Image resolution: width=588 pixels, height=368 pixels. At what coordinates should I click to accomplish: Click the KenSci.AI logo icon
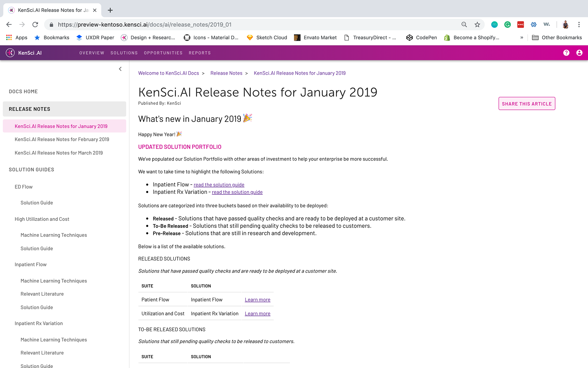tap(10, 53)
